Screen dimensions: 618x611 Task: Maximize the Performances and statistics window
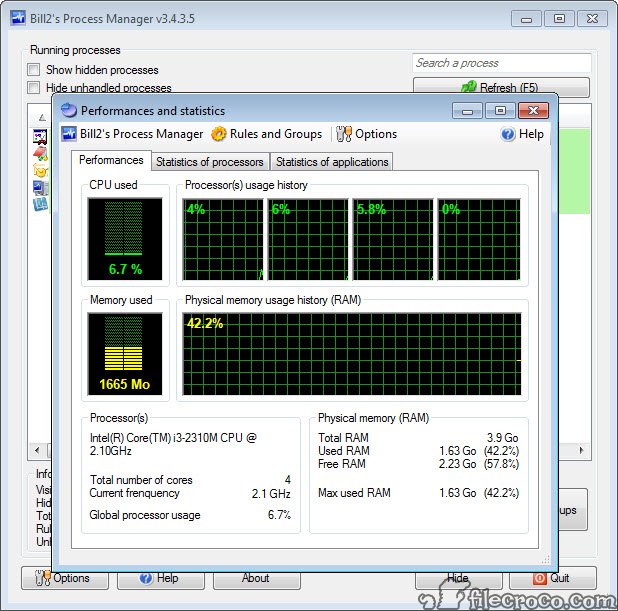[500, 111]
